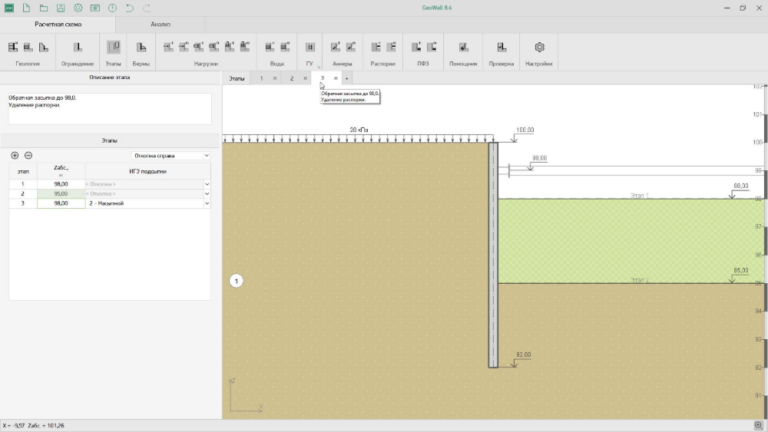Switch to stage tab 2
The width and height of the screenshot is (768, 432).
pyautogui.click(x=291, y=78)
